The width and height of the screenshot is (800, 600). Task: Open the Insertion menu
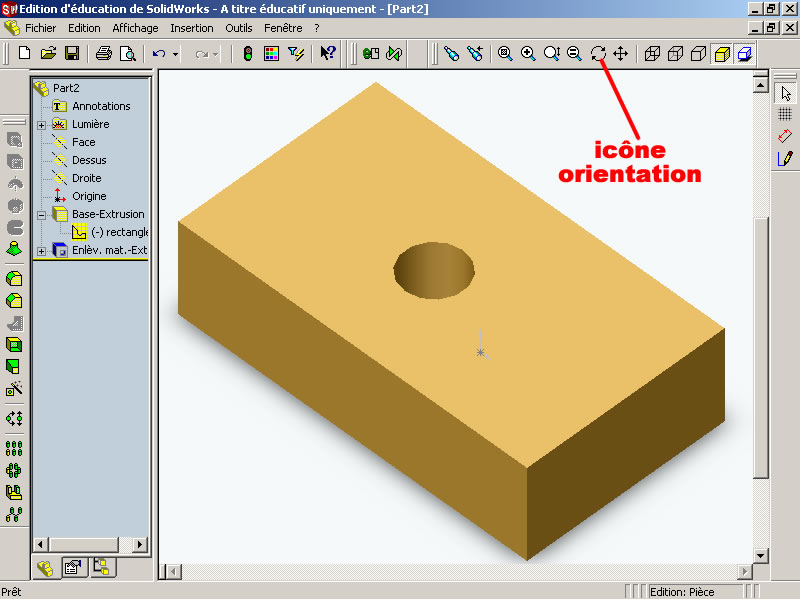[x=192, y=28]
